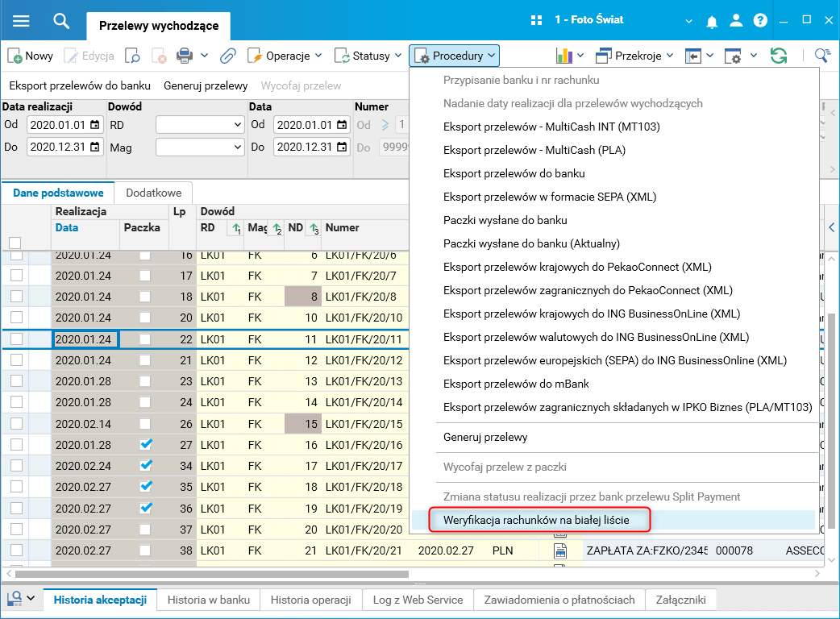Viewport: 840px width, 619px height.
Task: Click the green refresh icon
Action: 778,56
